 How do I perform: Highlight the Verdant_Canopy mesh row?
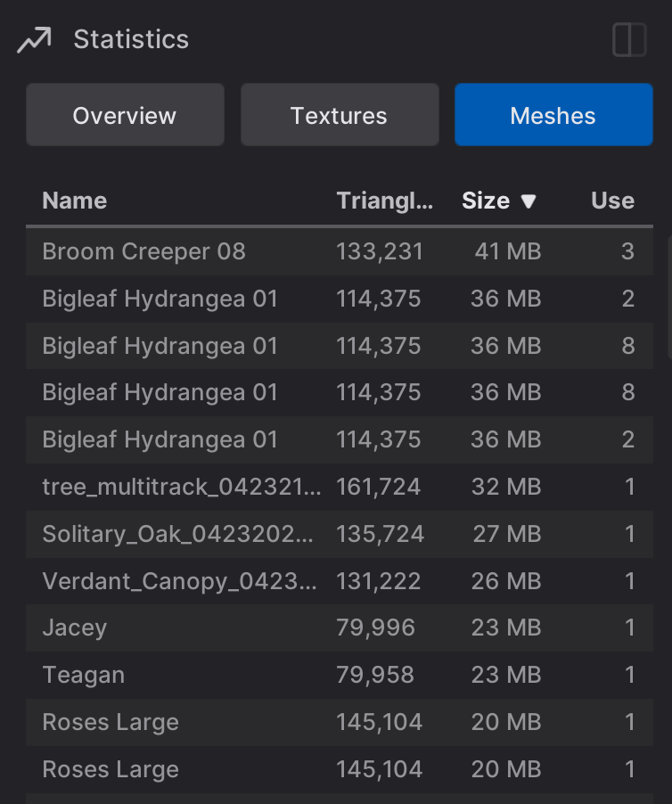178,581
